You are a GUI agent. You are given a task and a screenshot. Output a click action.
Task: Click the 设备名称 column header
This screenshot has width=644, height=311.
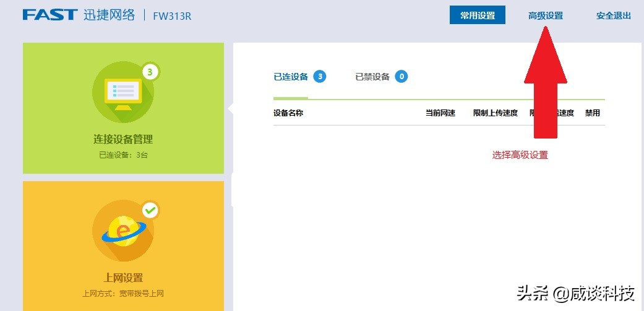pyautogui.click(x=288, y=113)
